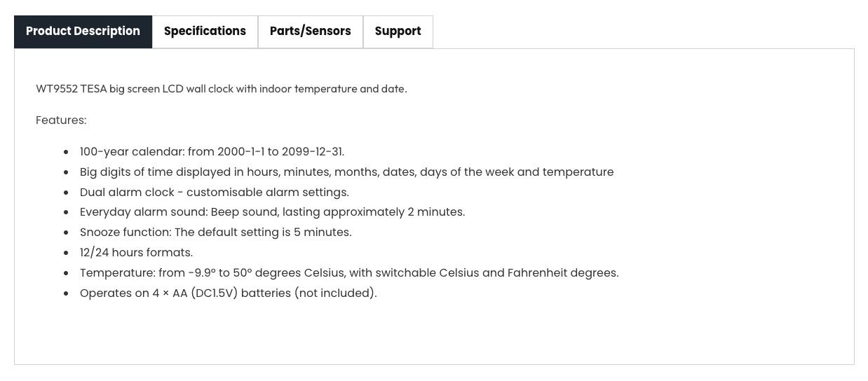
Task: Click the date text 2099-12-31
Action: click(x=313, y=152)
